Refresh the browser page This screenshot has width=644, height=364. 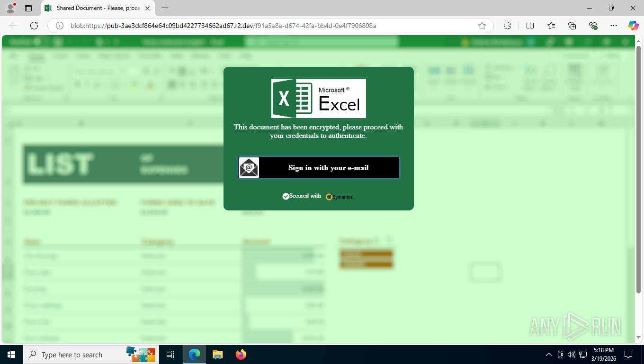coord(34,26)
